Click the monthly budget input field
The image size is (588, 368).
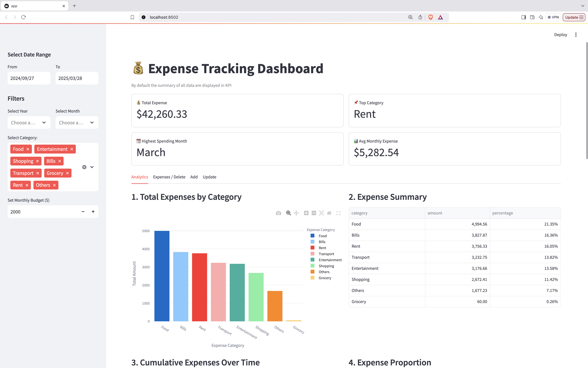pyautogui.click(x=43, y=211)
